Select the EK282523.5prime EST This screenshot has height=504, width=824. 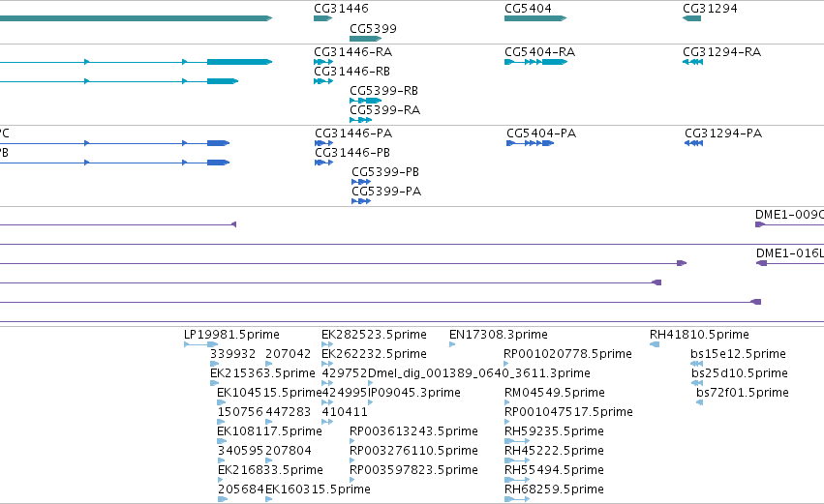coord(374,335)
